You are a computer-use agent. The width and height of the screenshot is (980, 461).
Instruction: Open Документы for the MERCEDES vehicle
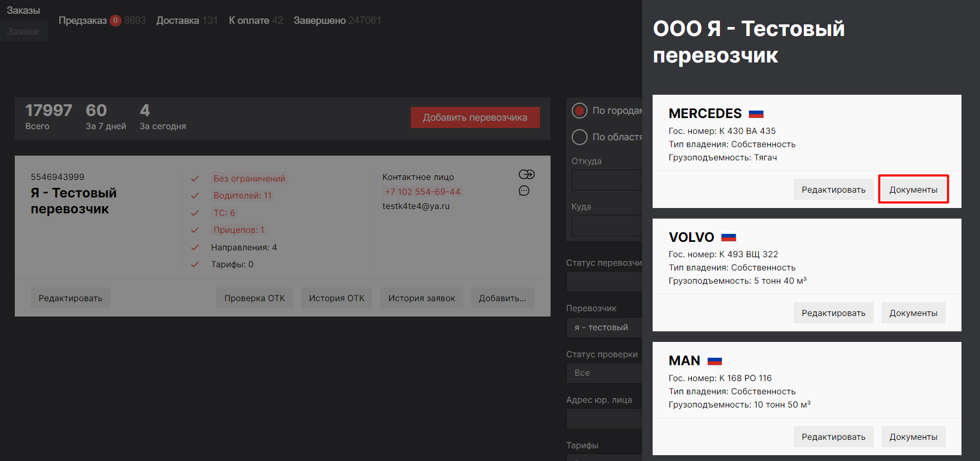(x=913, y=189)
